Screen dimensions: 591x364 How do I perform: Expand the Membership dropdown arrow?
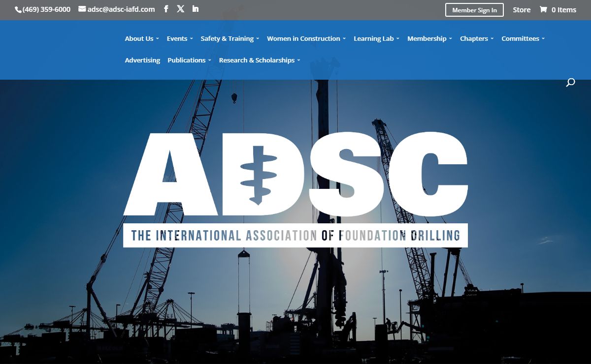coord(450,39)
